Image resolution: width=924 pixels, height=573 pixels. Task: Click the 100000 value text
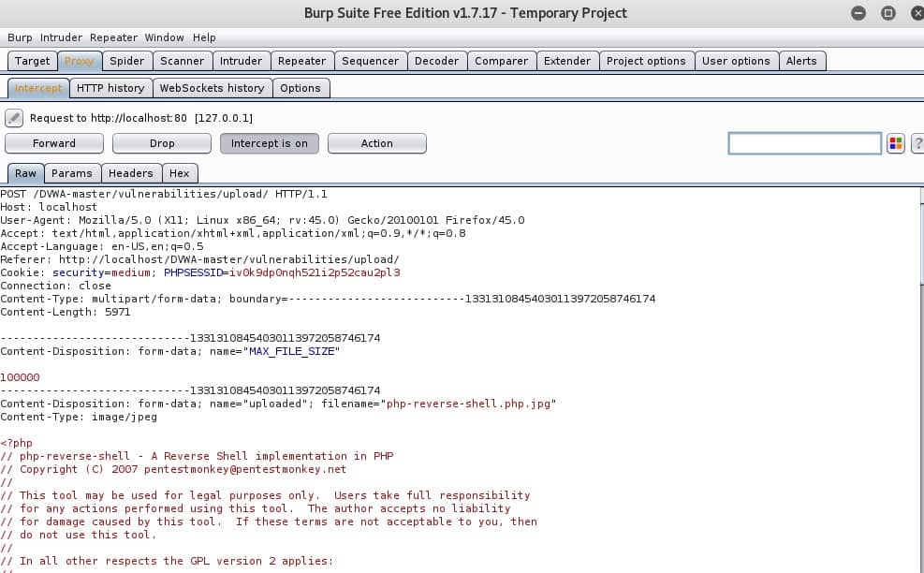click(x=20, y=377)
